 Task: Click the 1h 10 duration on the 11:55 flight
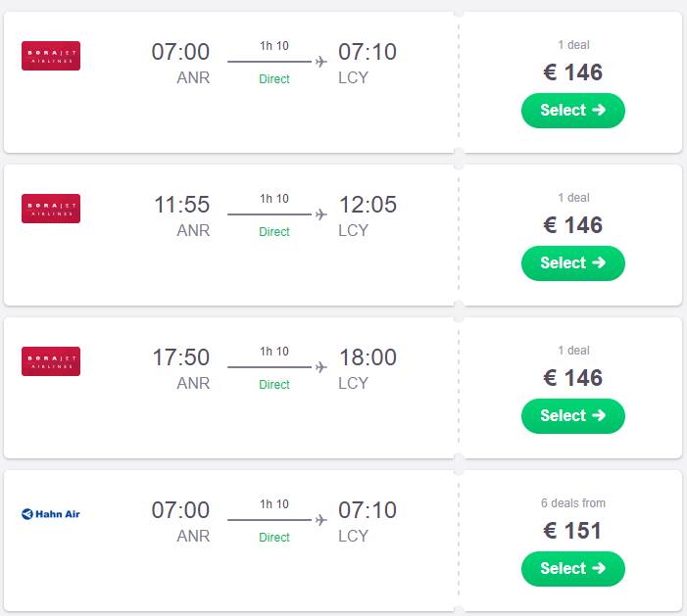click(274, 199)
